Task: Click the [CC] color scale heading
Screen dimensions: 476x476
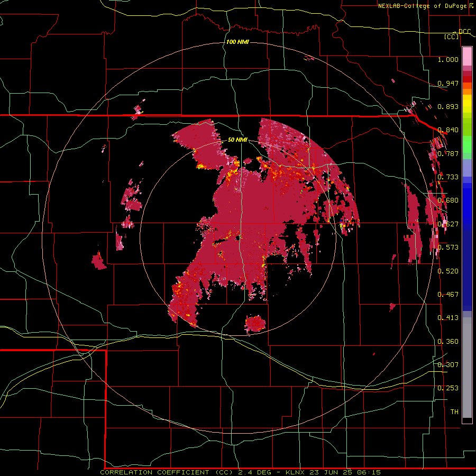Action: click(x=452, y=36)
